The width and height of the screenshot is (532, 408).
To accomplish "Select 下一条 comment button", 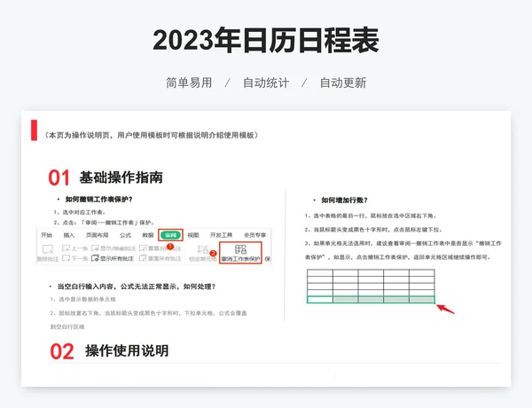I will [75, 259].
